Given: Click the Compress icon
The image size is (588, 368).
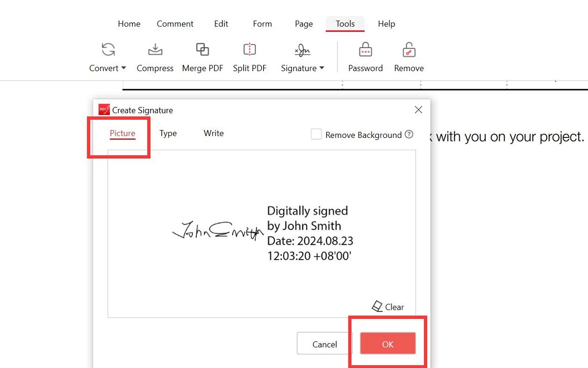Looking at the screenshot, I should pos(155,49).
